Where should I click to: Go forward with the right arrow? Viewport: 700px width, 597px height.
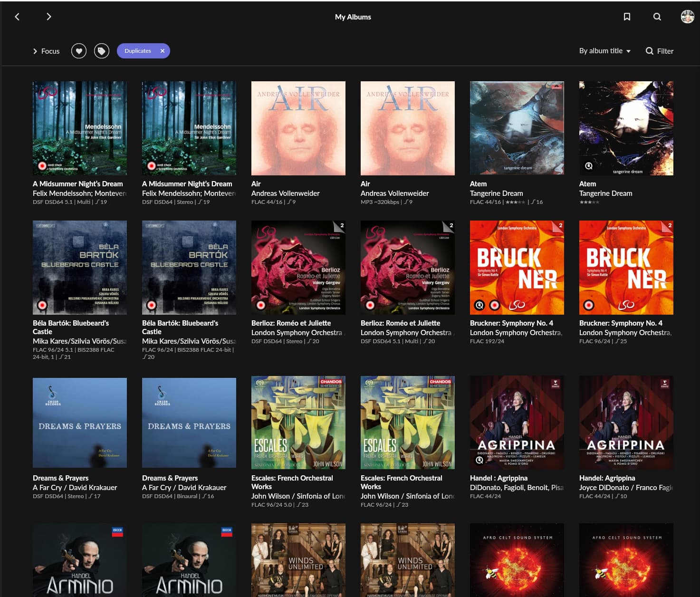48,17
